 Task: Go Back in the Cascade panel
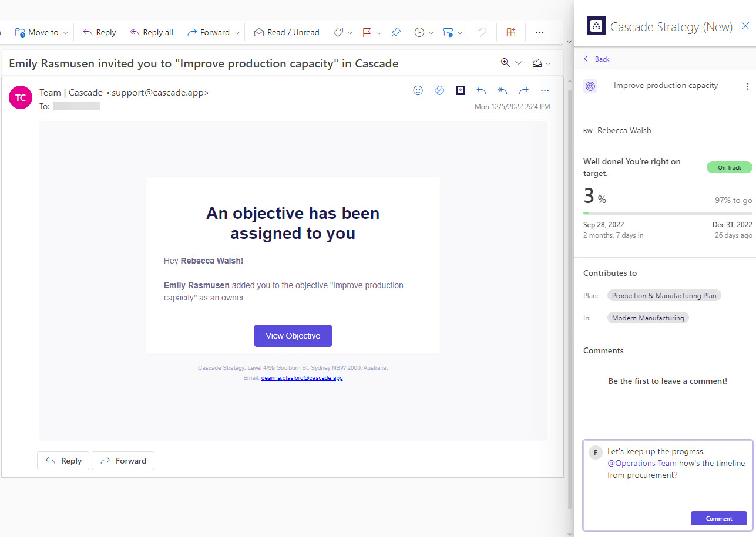coord(596,59)
